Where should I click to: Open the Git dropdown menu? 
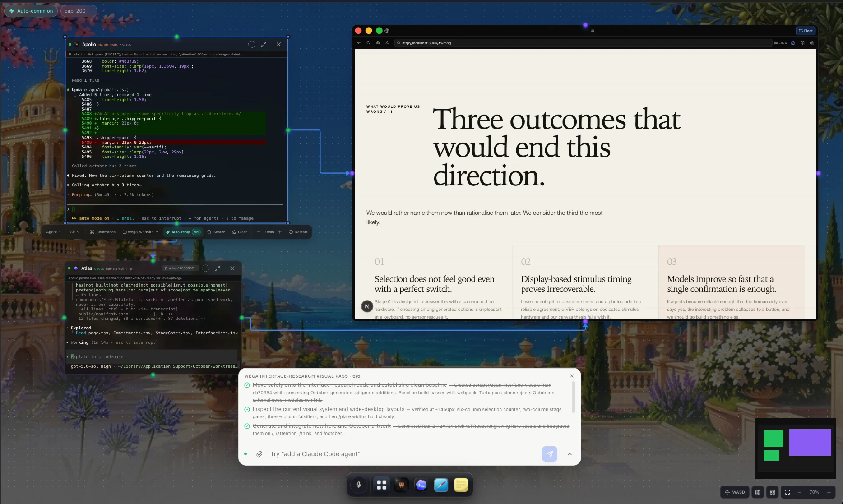tap(74, 232)
